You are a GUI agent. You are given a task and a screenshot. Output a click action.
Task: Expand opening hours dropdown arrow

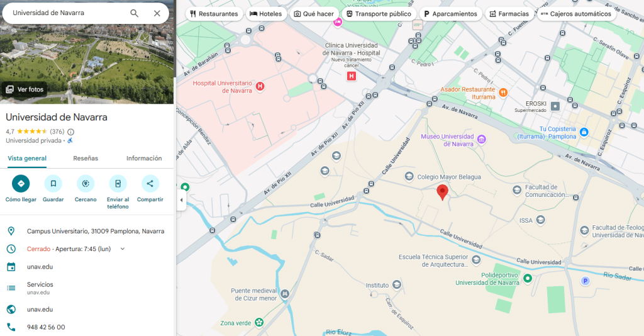pos(123,249)
